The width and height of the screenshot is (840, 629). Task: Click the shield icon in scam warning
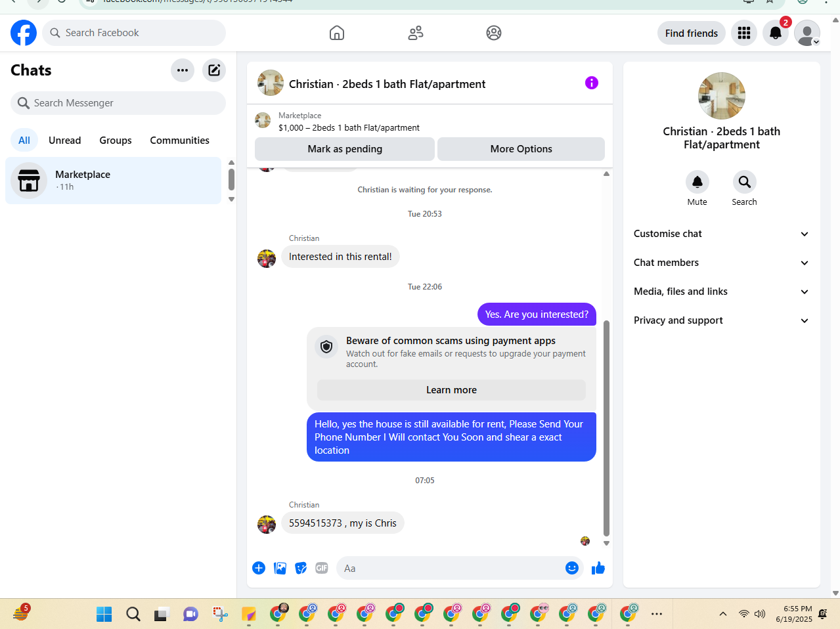click(x=326, y=346)
